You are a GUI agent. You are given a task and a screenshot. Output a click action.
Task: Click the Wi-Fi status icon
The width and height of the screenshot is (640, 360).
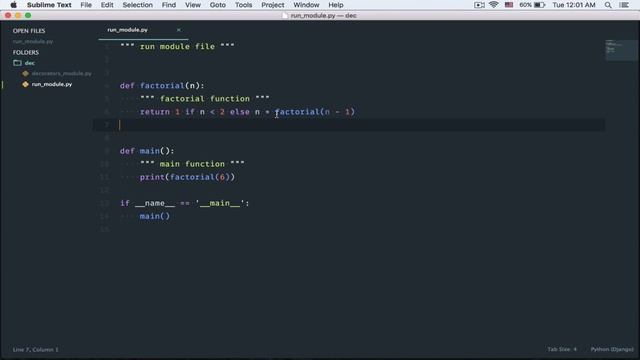(493, 5)
